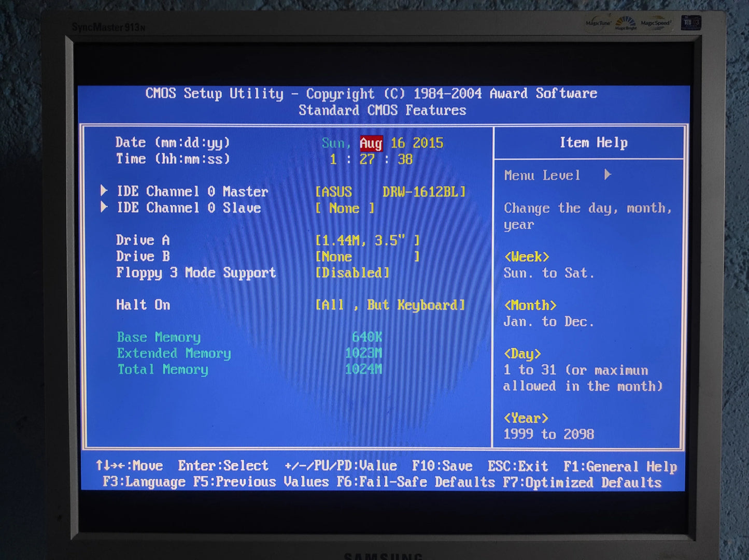Select the hour value in Time row
The image size is (749, 560).
pyautogui.click(x=333, y=160)
